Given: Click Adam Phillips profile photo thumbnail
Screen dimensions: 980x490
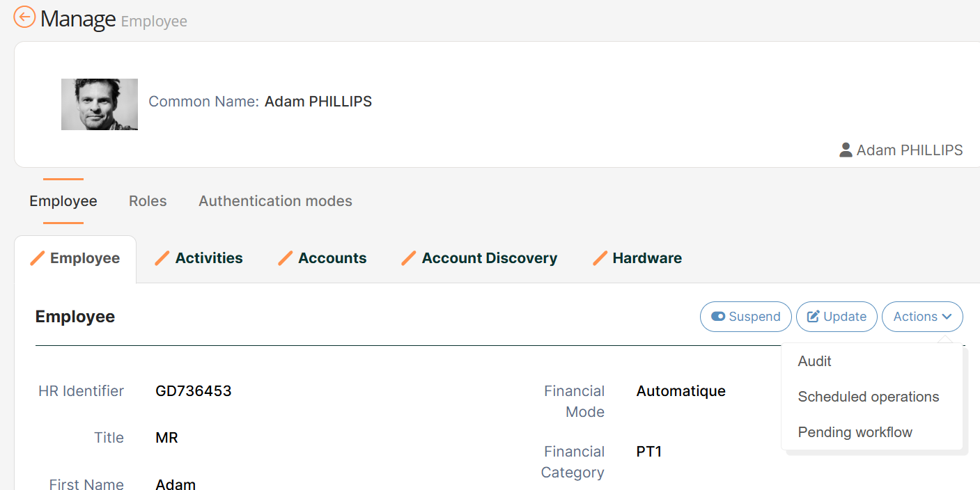Looking at the screenshot, I should click(100, 104).
